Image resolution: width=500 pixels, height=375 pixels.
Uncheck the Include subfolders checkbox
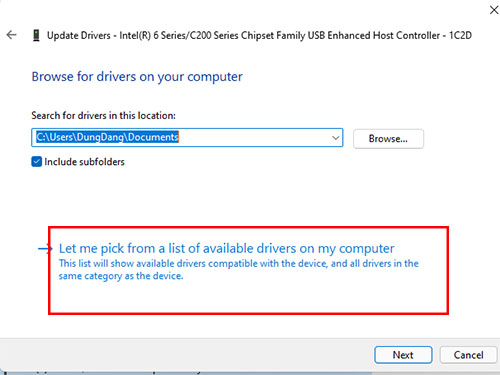tap(36, 162)
